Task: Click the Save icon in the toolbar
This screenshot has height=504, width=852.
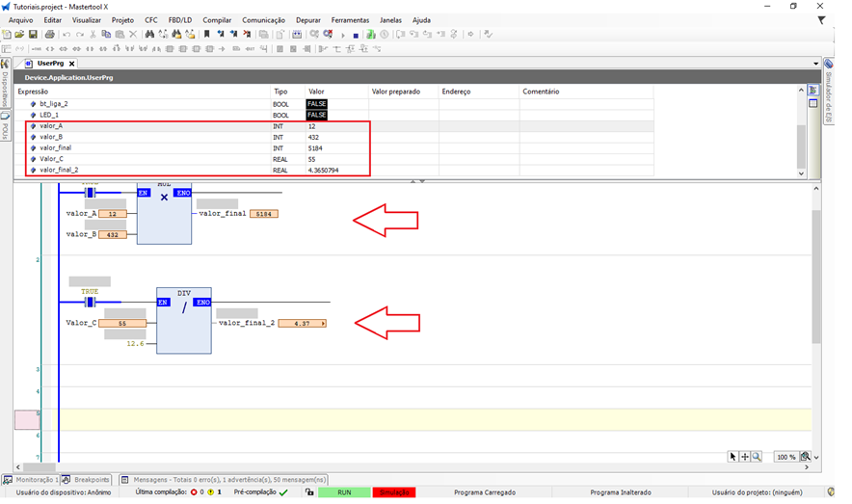Action: (x=33, y=35)
